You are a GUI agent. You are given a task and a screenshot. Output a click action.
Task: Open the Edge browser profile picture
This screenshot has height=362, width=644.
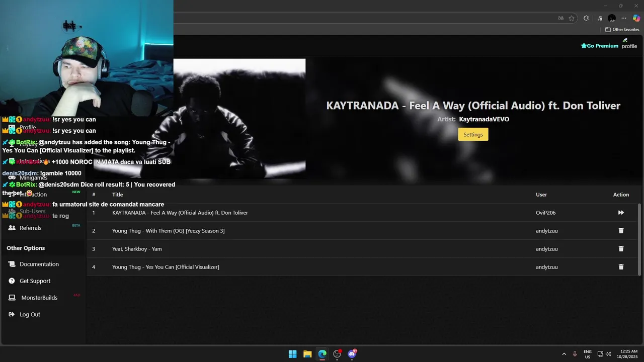tap(612, 18)
